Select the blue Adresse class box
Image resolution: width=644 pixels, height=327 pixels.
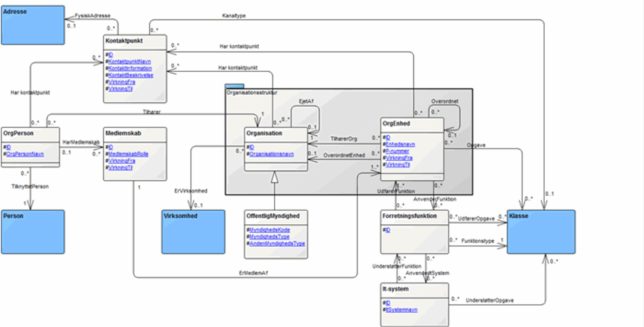coord(32,24)
